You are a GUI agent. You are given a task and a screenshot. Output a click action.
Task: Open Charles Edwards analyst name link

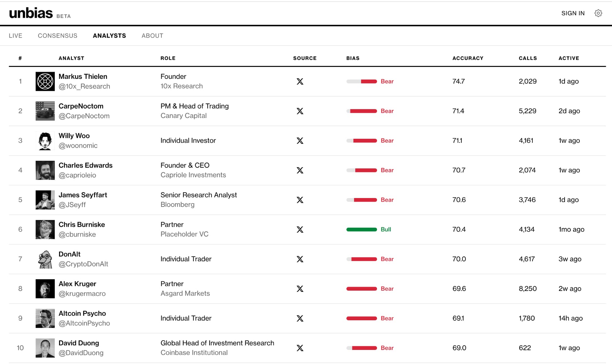tap(85, 165)
